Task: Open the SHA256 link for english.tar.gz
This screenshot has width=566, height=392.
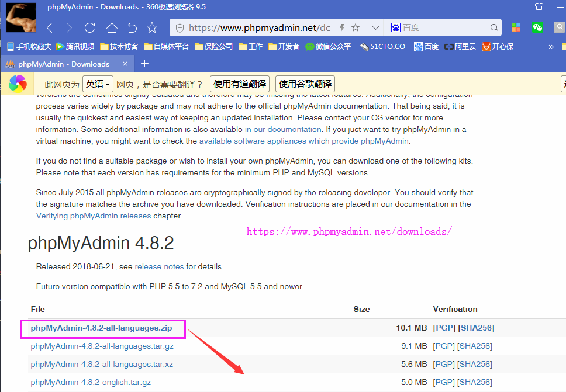Action: (475, 382)
